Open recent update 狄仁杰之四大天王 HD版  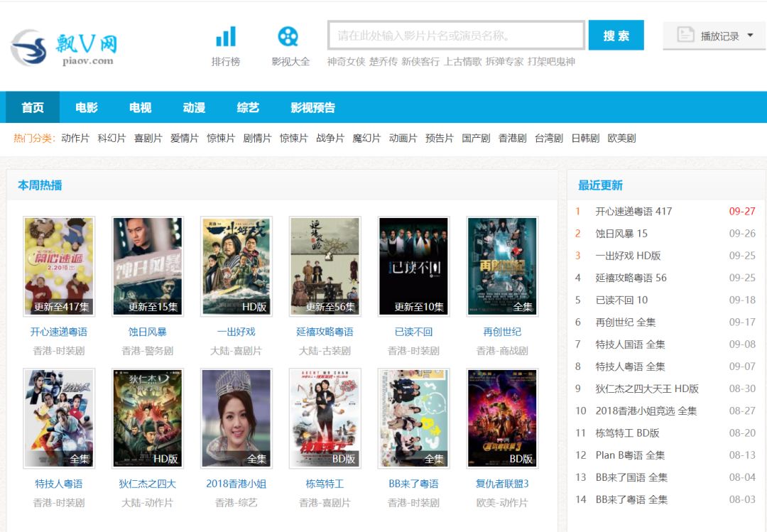647,389
